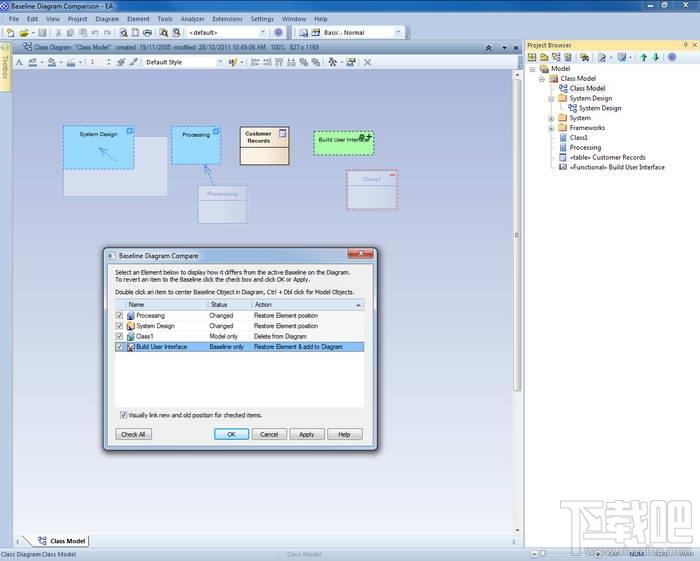Screen dimensions: 700x561
Task: Uncheck the System Design row checkbox
Action: (x=119, y=326)
